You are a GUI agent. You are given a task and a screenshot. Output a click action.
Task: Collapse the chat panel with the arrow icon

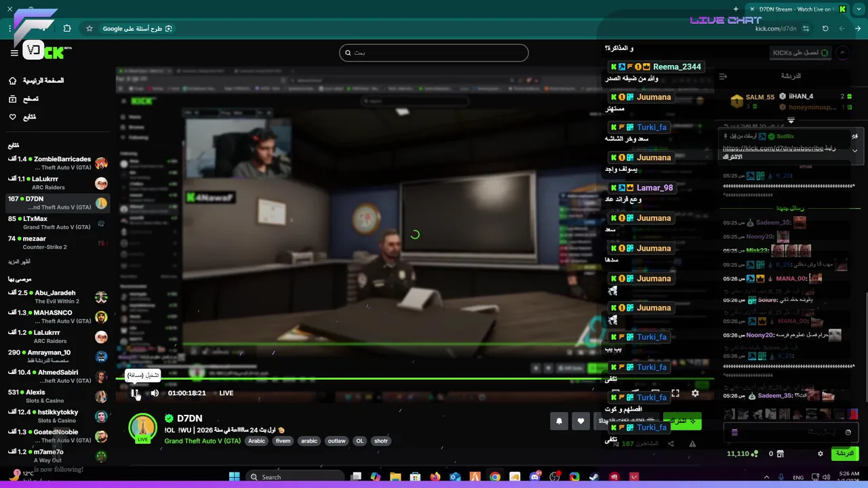tap(723, 76)
